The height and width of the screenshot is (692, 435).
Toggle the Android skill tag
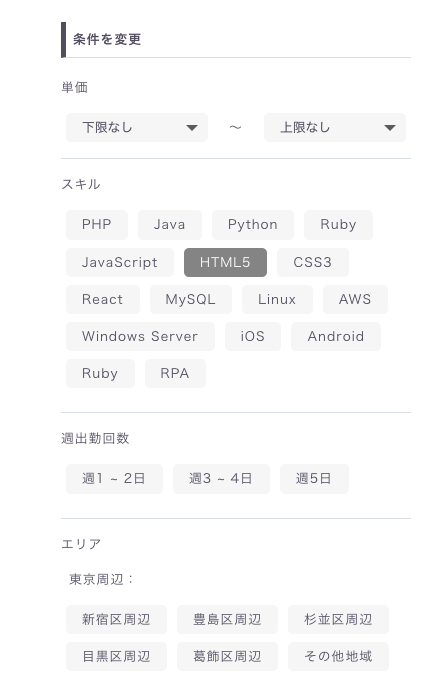click(x=336, y=336)
